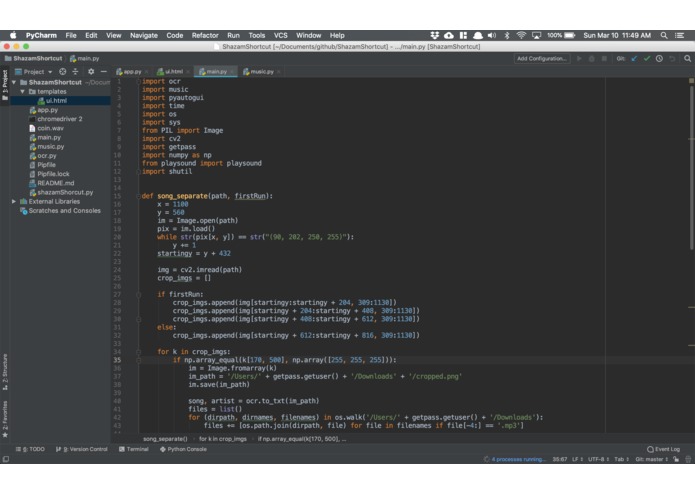Select app.py in project tree

point(47,110)
